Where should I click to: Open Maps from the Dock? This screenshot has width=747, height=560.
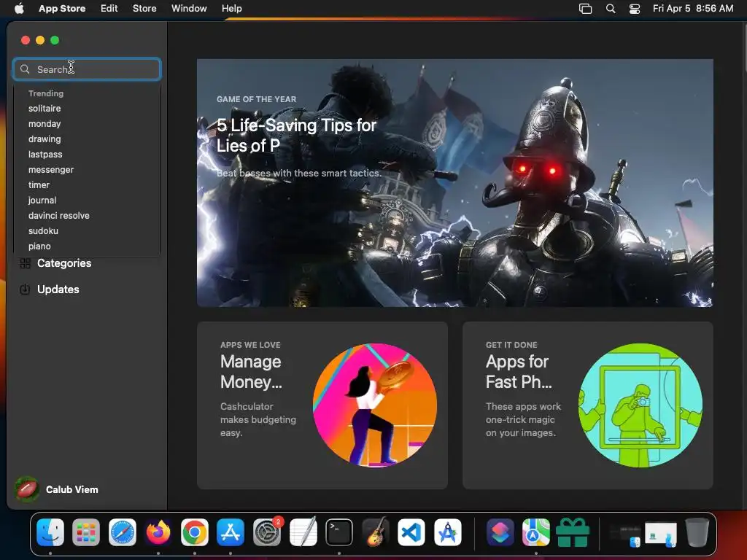pos(536,532)
